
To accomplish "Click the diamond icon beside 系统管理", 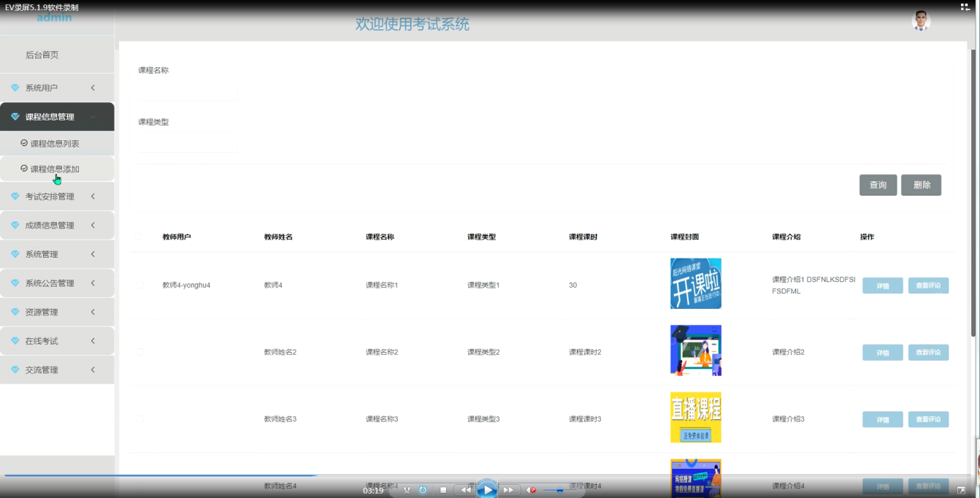I will click(15, 254).
